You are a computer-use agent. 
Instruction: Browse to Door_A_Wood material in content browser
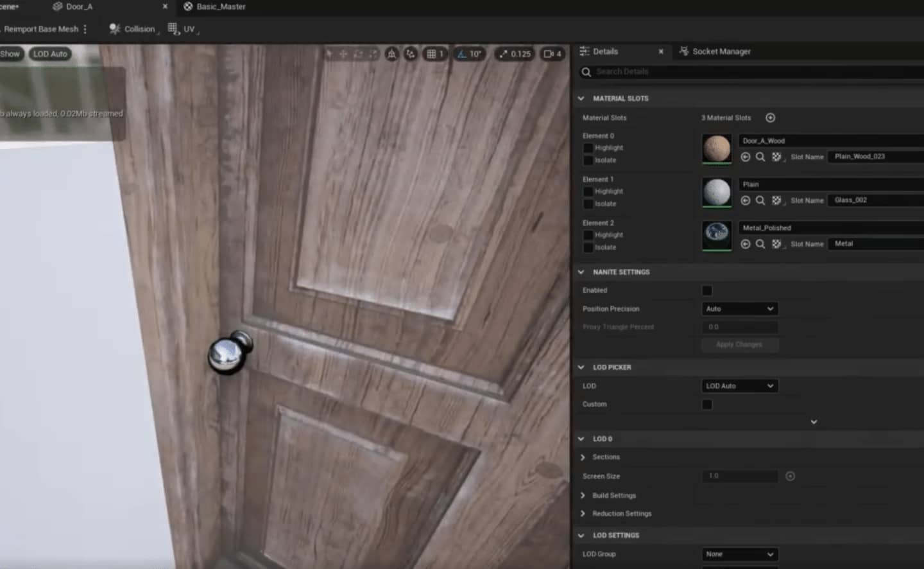pyautogui.click(x=760, y=157)
